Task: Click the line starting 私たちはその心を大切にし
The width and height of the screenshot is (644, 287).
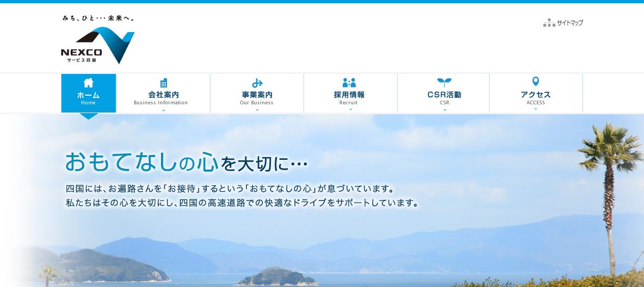Action: 243,203
